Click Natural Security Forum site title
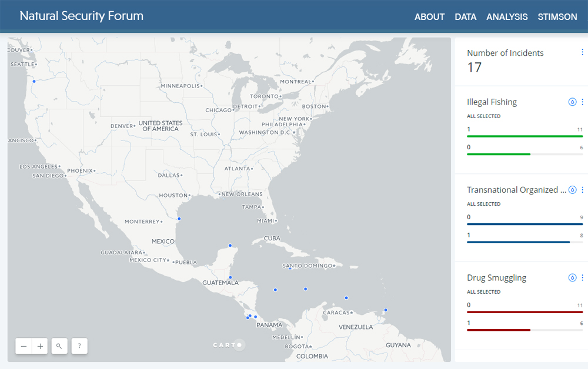This screenshot has height=369, width=588. [81, 16]
